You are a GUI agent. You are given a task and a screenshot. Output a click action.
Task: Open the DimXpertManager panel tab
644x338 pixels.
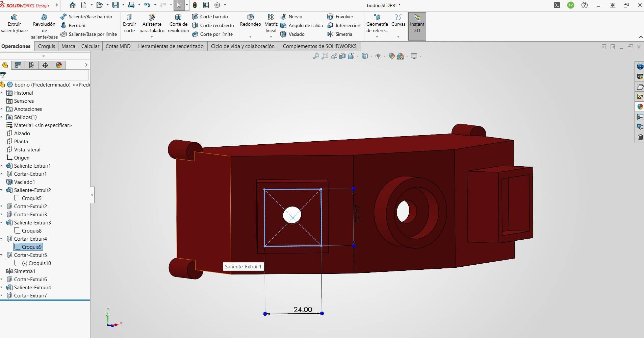click(x=45, y=65)
